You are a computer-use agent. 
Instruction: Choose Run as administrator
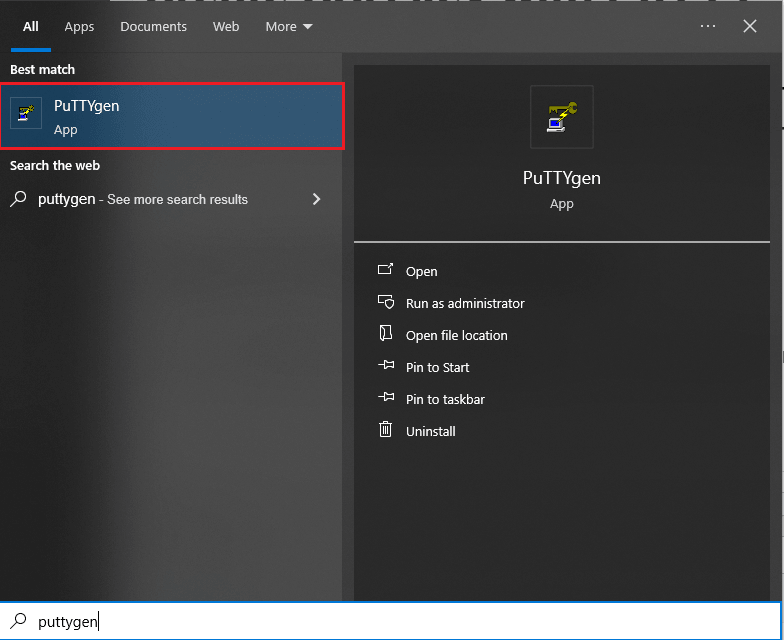[465, 304]
